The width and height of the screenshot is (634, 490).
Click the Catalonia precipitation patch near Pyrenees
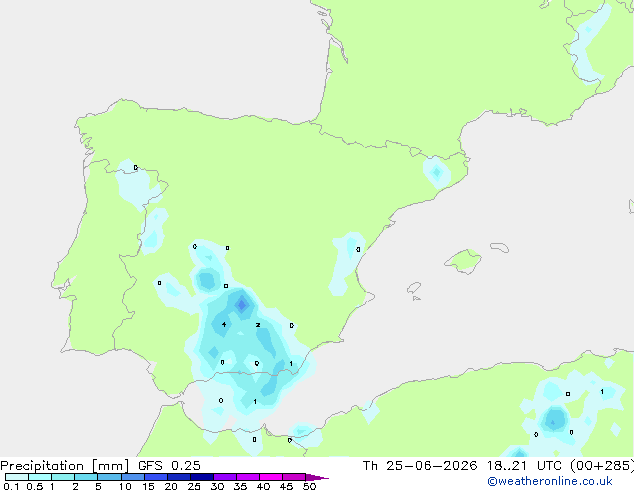click(437, 173)
